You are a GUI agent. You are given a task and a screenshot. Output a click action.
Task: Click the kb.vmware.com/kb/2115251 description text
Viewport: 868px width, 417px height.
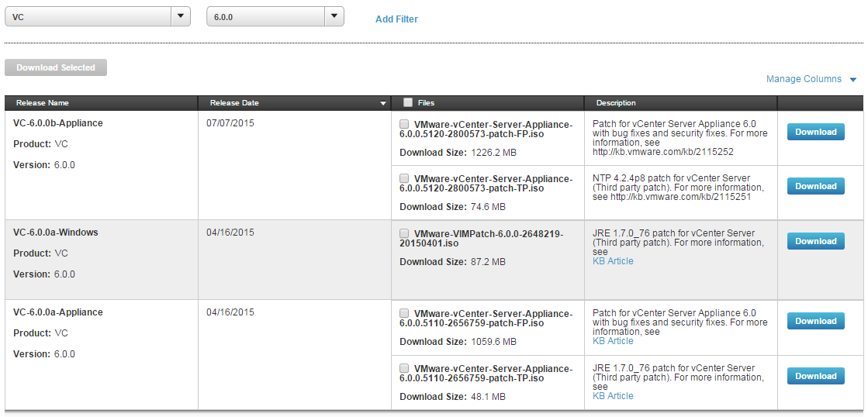tap(680, 196)
